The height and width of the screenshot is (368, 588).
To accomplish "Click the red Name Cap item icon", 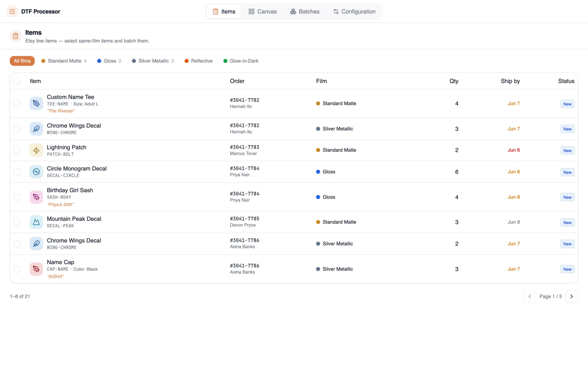I will (x=36, y=269).
